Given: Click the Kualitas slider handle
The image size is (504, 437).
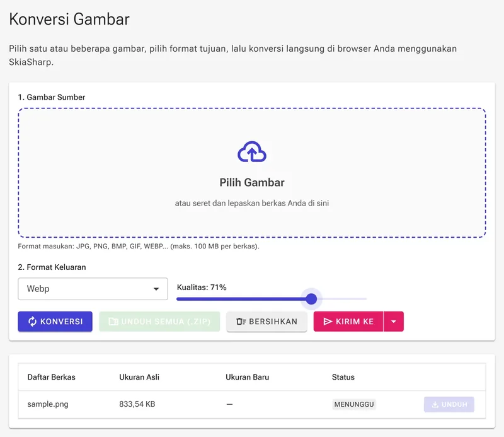Looking at the screenshot, I should 311,299.
